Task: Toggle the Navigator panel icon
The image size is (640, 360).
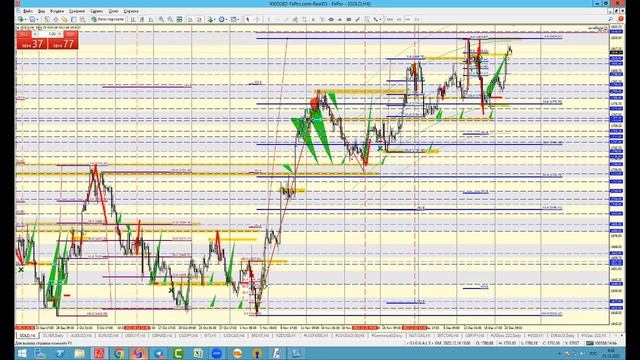Action: 64,19
